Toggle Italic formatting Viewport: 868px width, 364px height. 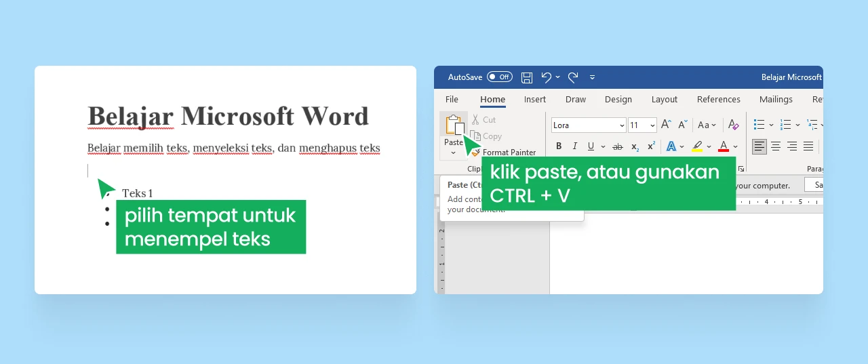(575, 146)
